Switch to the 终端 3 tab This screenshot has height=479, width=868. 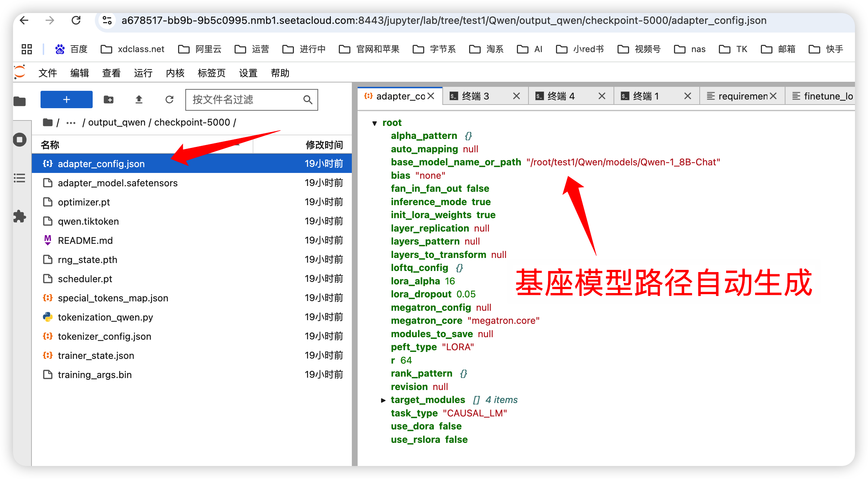(x=475, y=96)
